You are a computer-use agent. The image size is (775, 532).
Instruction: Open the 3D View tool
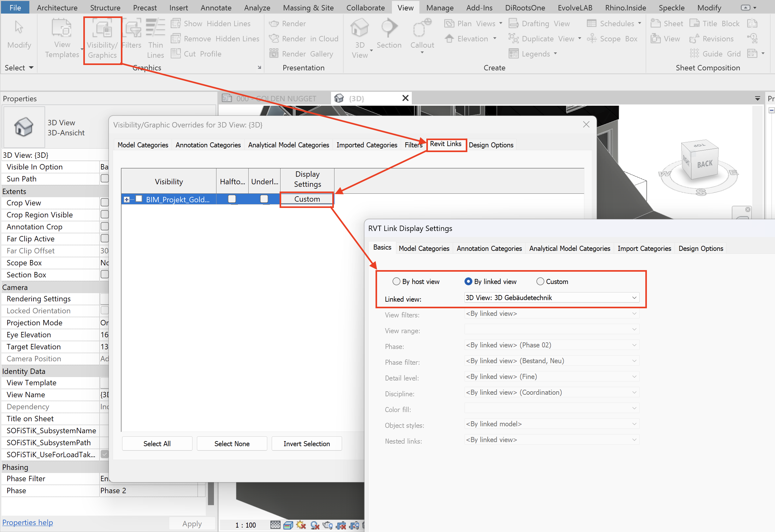359,28
